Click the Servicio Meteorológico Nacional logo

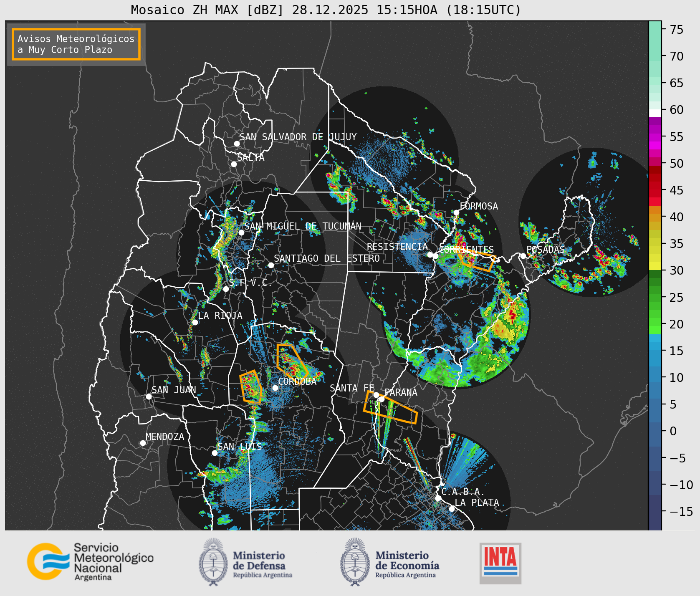90,561
